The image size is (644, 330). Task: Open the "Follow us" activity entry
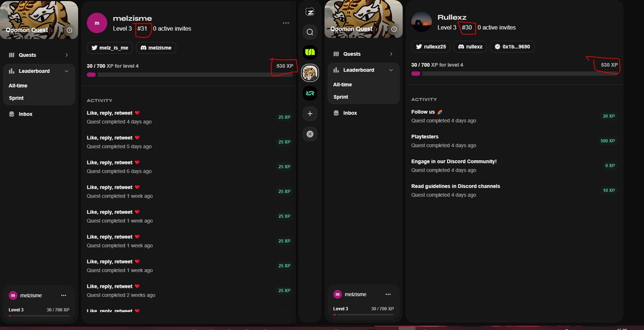[x=514, y=116]
